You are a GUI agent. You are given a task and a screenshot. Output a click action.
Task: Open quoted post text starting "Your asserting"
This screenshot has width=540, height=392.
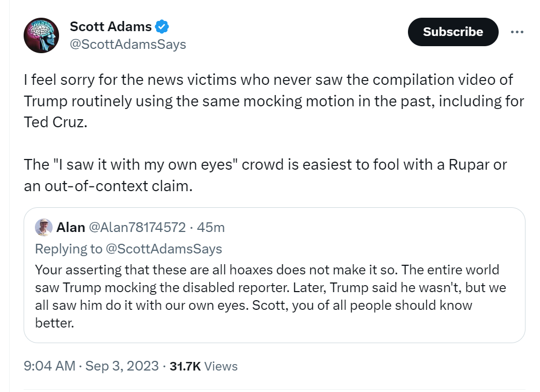coord(271,296)
